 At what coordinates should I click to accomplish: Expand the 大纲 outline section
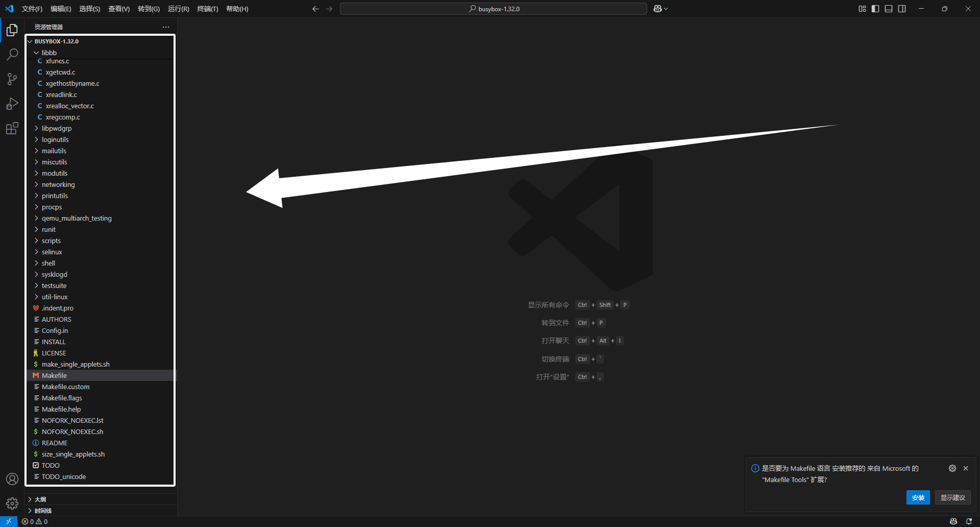click(102, 499)
